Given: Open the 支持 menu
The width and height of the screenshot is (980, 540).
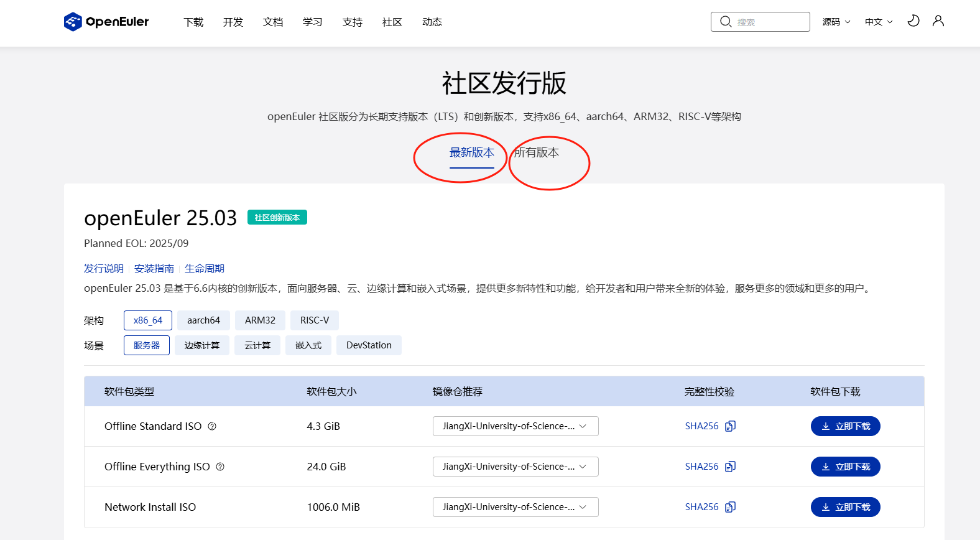Looking at the screenshot, I should tap(353, 22).
